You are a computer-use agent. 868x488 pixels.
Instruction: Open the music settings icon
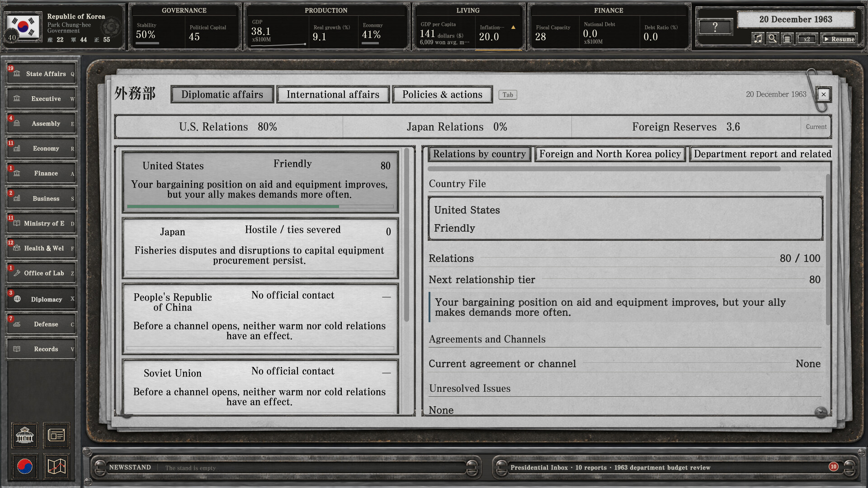click(758, 39)
